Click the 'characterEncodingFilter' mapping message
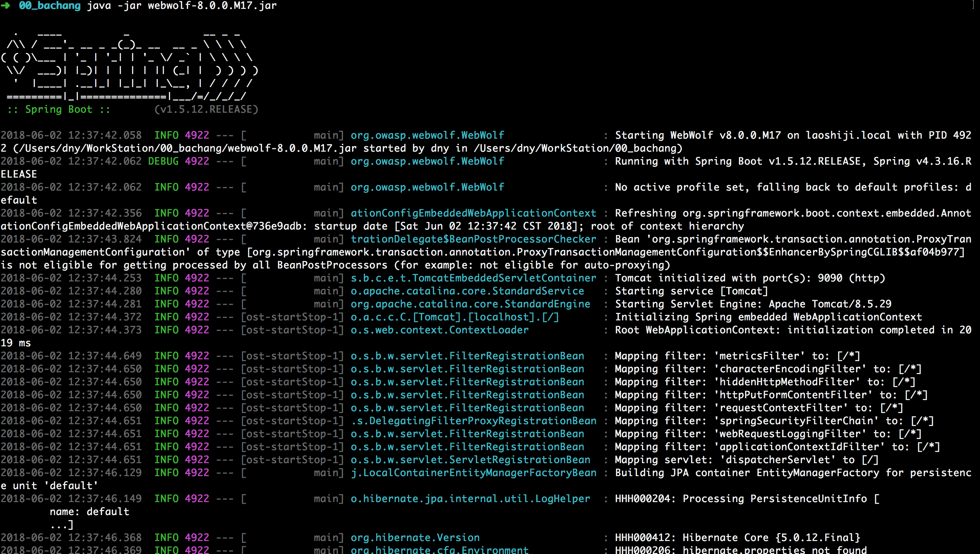 [x=768, y=369]
